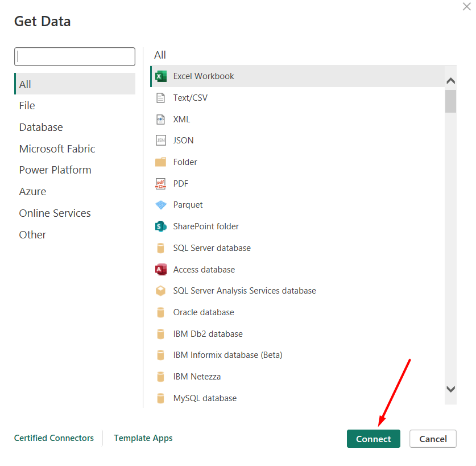Focus the connector search box

pos(74,56)
